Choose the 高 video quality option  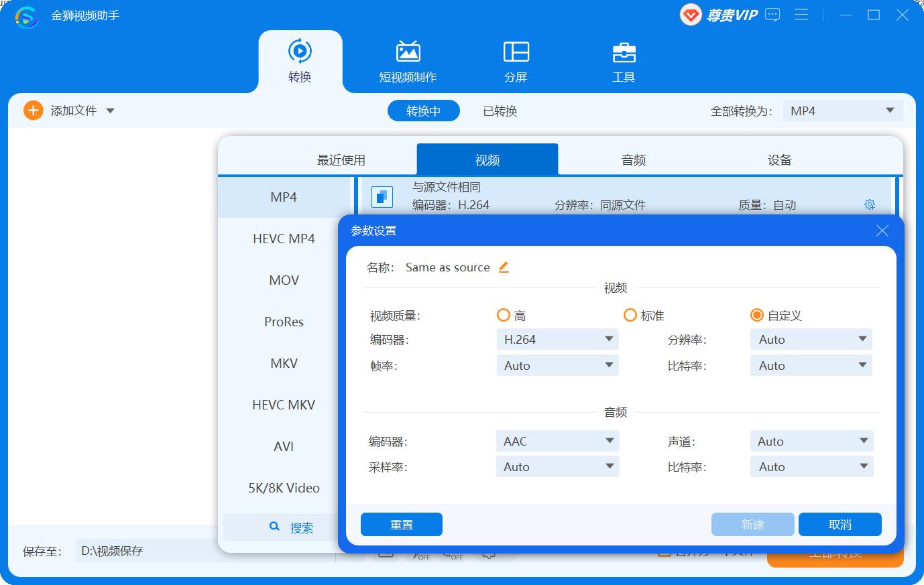click(x=503, y=315)
